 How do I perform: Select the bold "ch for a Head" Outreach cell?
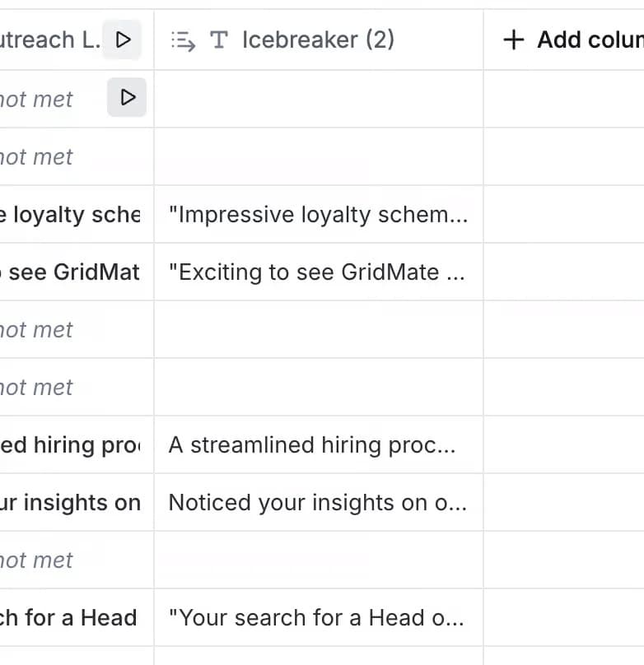[x=77, y=617]
